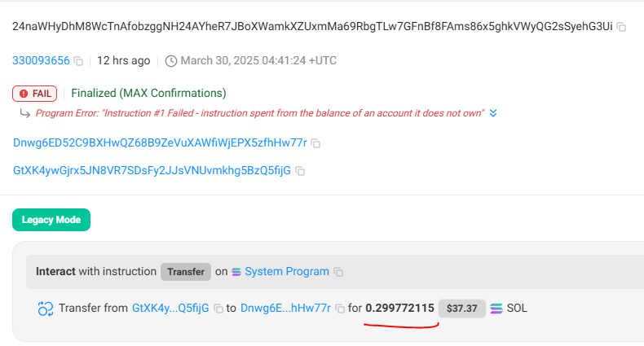Open recipient Dnwg6E...hHw77r link
The image size is (644, 346).
[x=285, y=308]
